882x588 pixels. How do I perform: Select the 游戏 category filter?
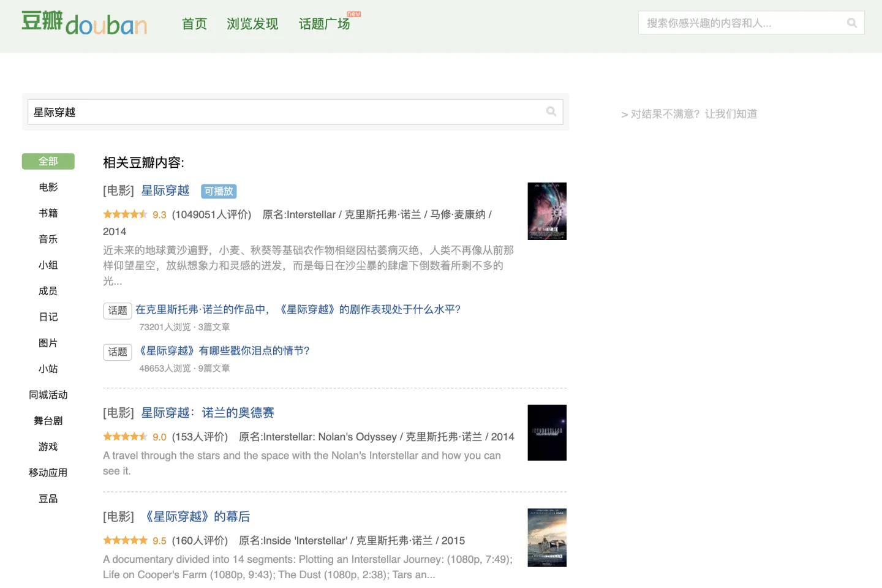point(48,447)
